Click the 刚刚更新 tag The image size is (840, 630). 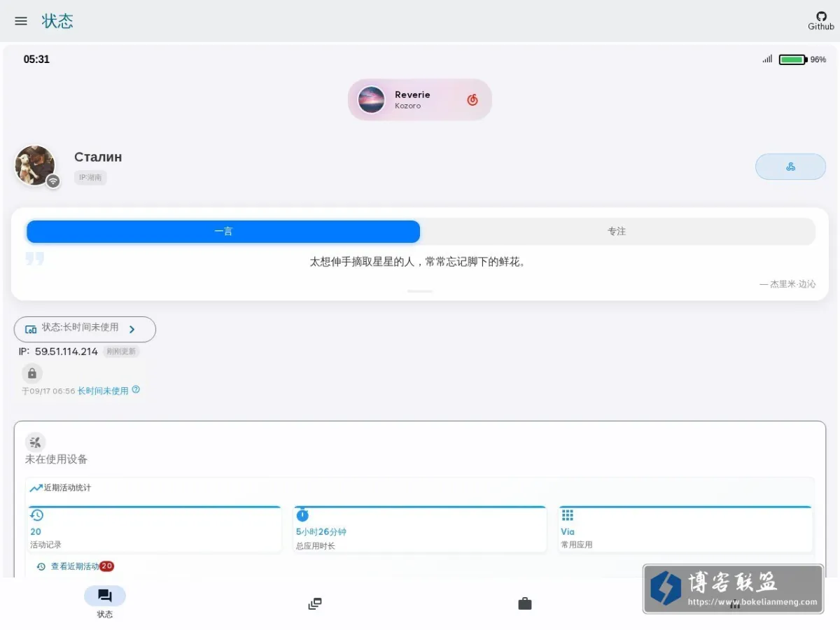(x=121, y=351)
